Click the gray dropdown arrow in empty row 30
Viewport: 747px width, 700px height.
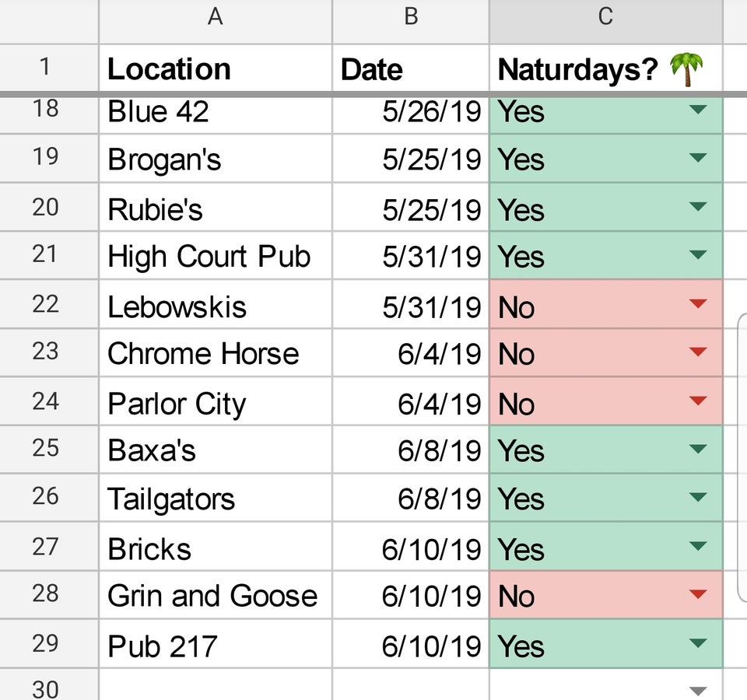coord(698,691)
